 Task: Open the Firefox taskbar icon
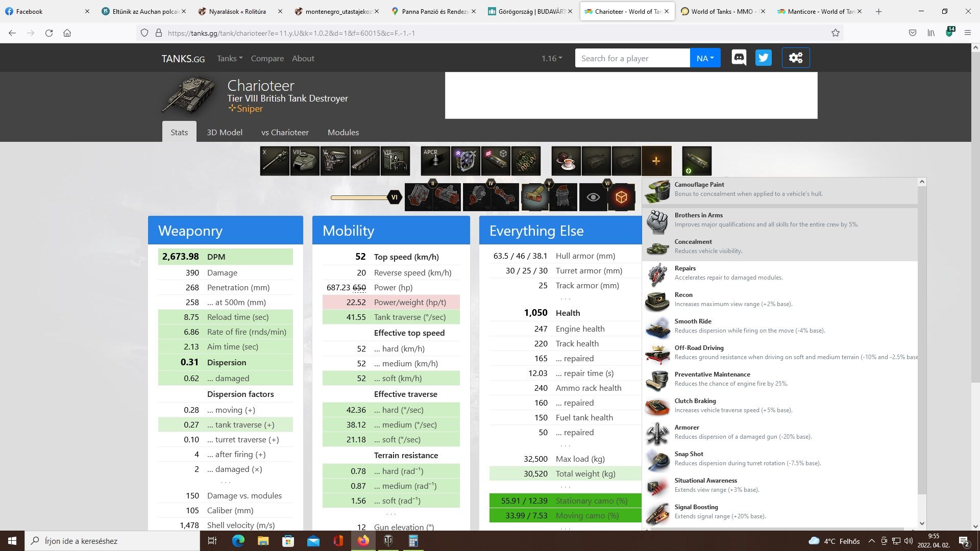(363, 541)
